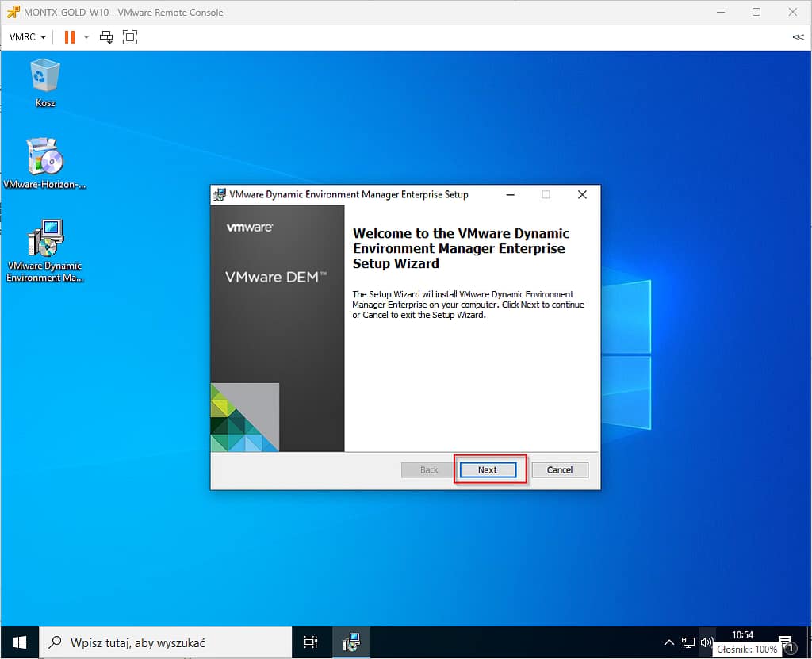
Task: Click the network icon in system tray
Action: [688, 642]
